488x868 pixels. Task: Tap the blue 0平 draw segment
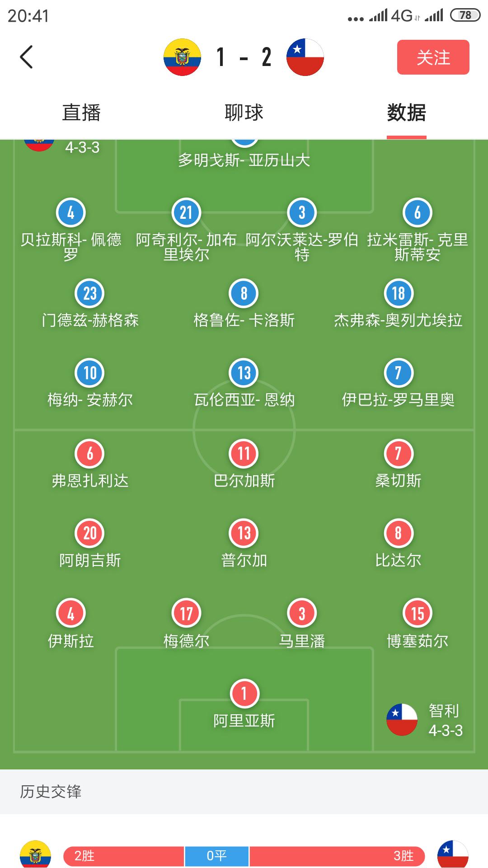216,856
